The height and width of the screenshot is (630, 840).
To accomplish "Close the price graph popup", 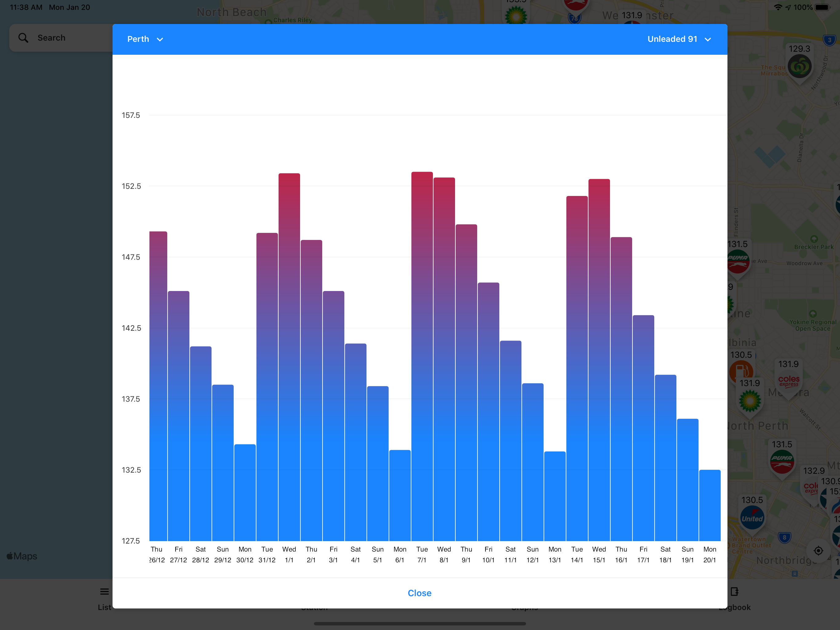I will point(419,593).
